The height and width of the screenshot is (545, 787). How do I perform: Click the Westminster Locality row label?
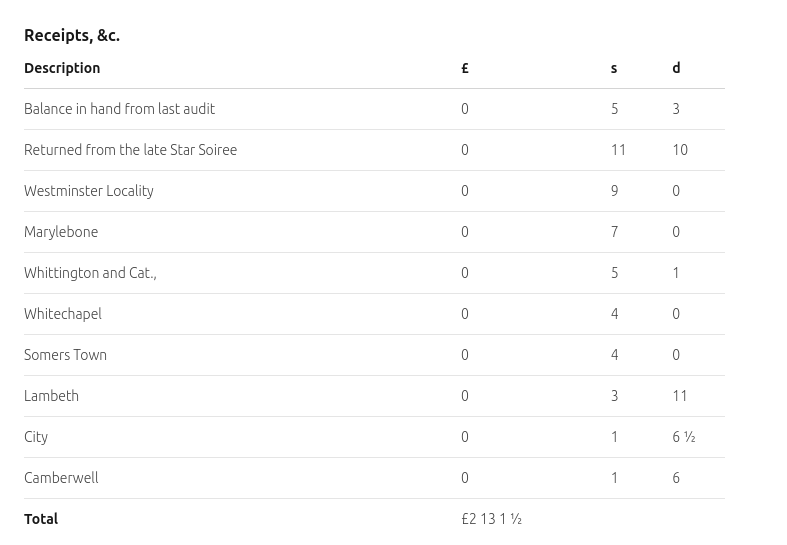[x=89, y=191]
